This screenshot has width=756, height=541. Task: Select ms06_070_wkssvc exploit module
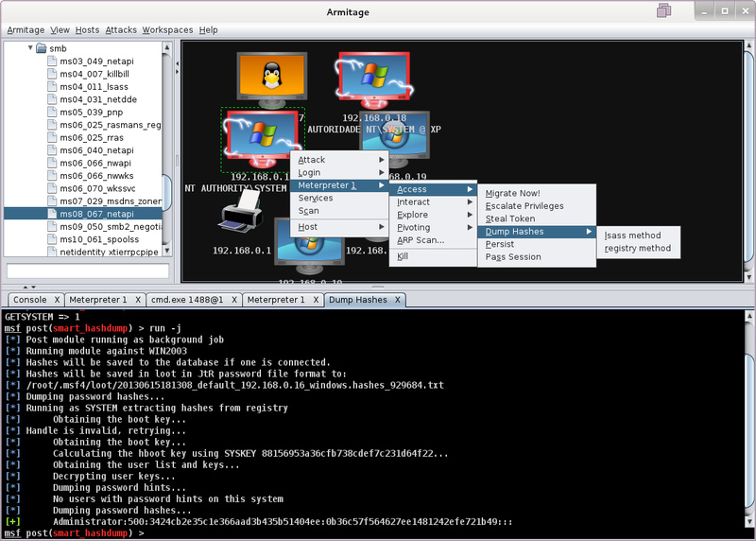[97, 188]
